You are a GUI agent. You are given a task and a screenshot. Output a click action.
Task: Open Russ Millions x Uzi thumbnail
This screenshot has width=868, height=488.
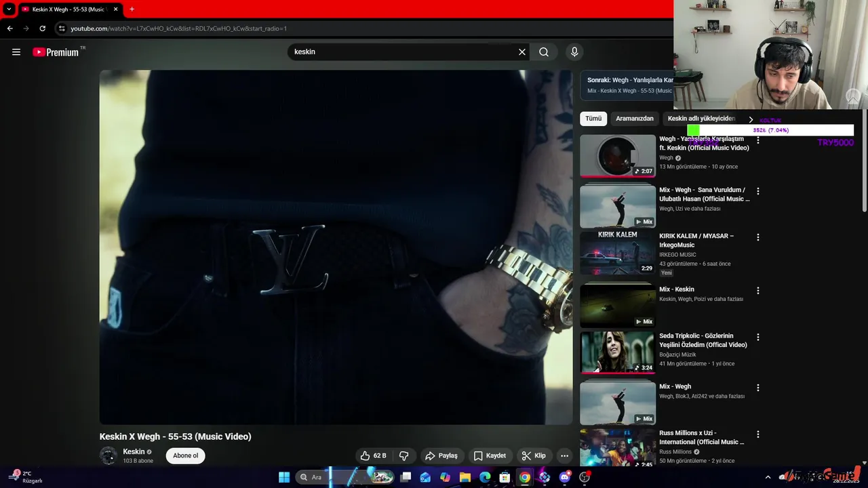click(618, 447)
